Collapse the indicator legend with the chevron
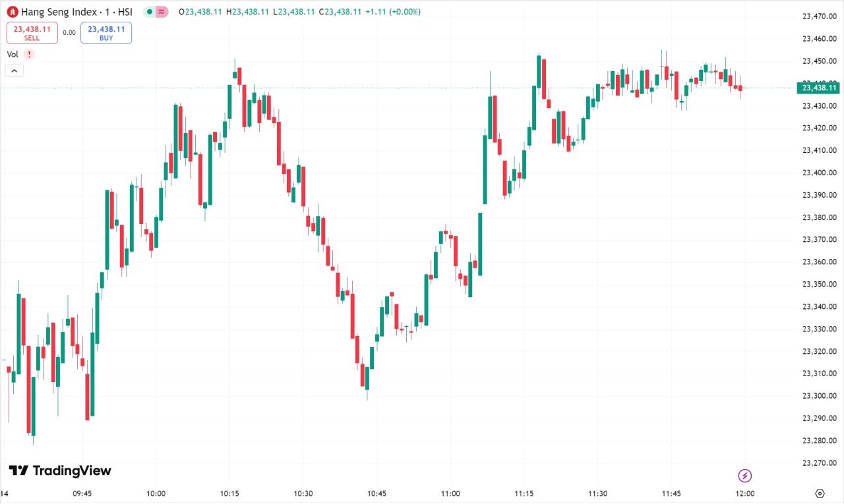Screen dimensions: 844x504 tap(15, 70)
